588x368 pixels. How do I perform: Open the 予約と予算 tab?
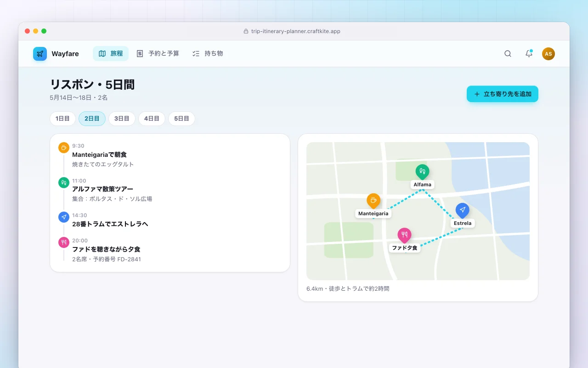(158, 54)
